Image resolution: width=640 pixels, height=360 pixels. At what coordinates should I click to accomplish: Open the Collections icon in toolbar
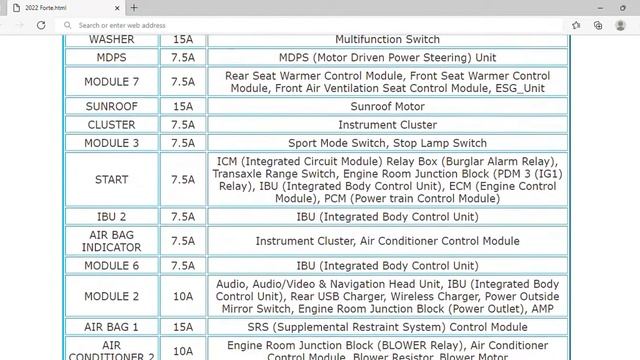598,25
